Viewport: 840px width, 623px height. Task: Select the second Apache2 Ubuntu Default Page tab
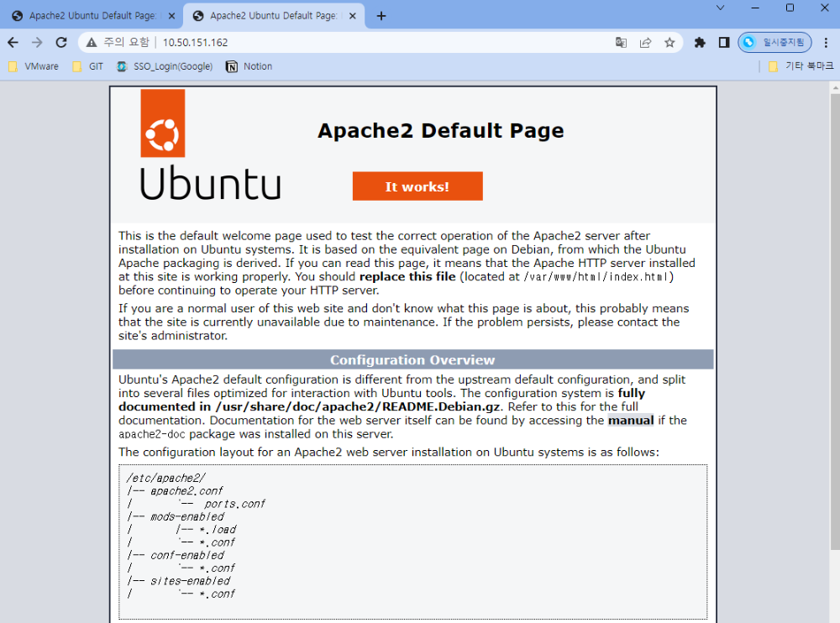[x=273, y=16]
